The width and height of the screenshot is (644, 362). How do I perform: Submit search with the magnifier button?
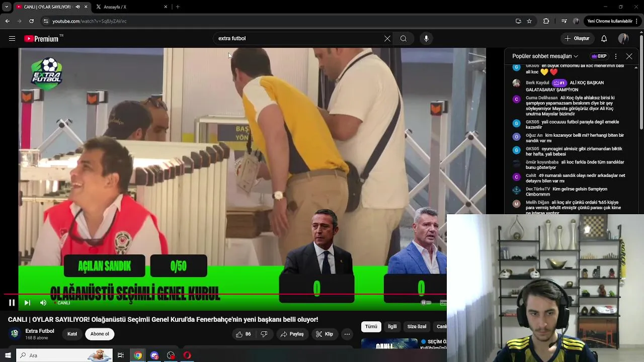(x=404, y=39)
